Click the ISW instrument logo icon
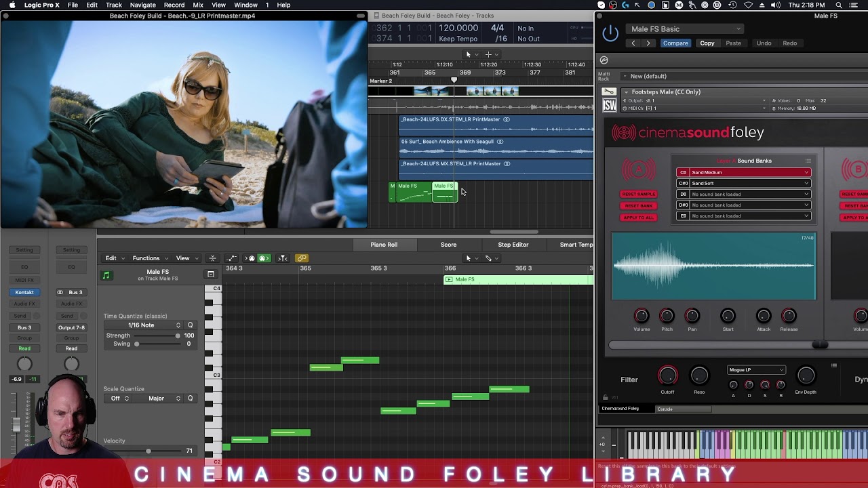Image resolution: width=868 pixels, height=488 pixels. (609, 105)
